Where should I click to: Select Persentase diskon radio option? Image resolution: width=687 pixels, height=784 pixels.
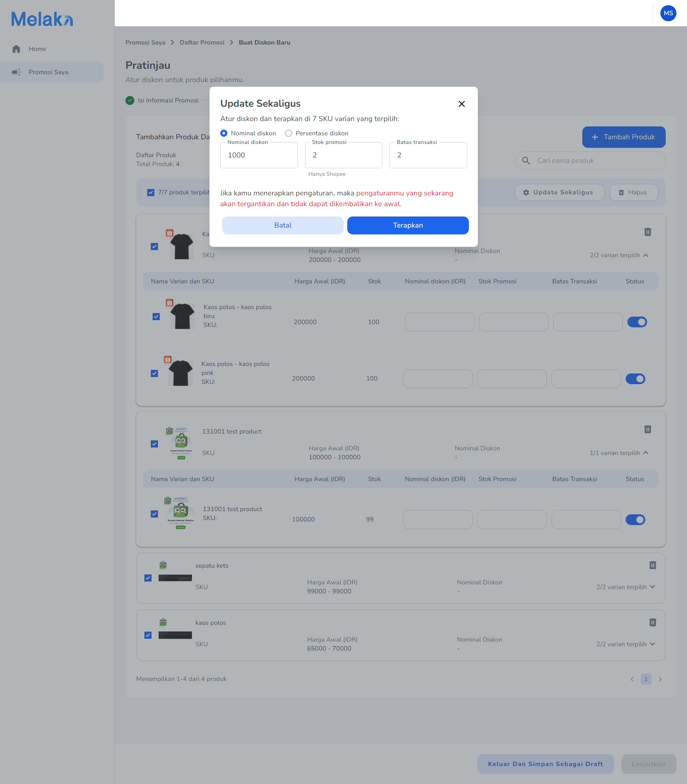pos(288,133)
